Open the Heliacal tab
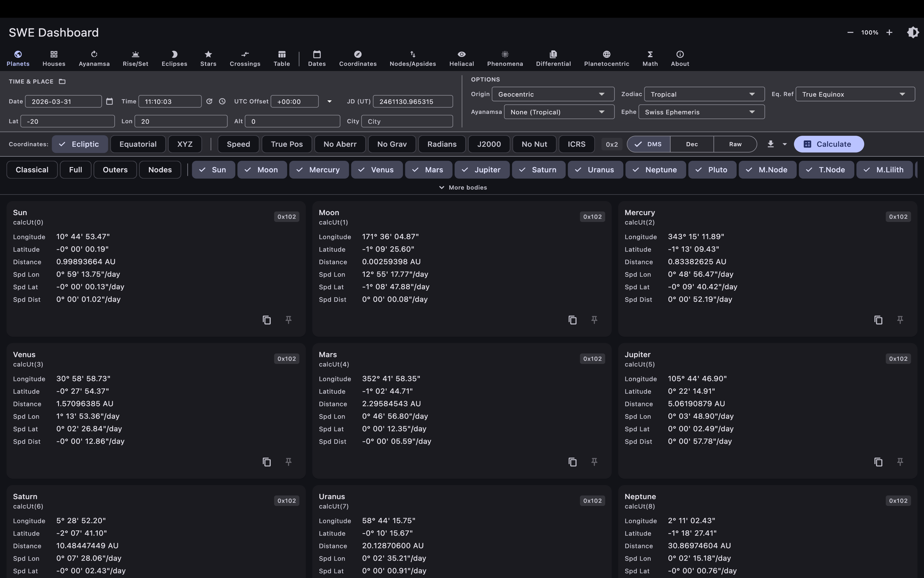Screen dimensions: 924x578 point(462,58)
